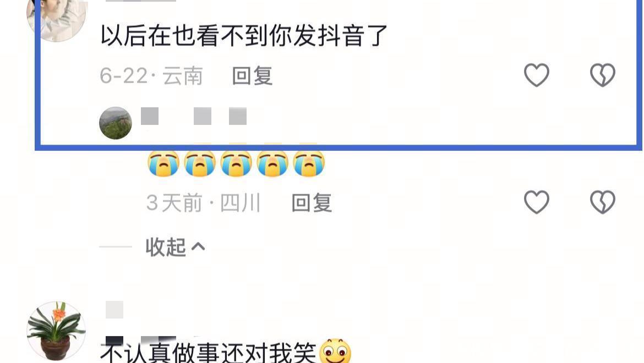Like the crying emoji reply from 四川
The width and height of the screenshot is (644, 363).
(537, 202)
